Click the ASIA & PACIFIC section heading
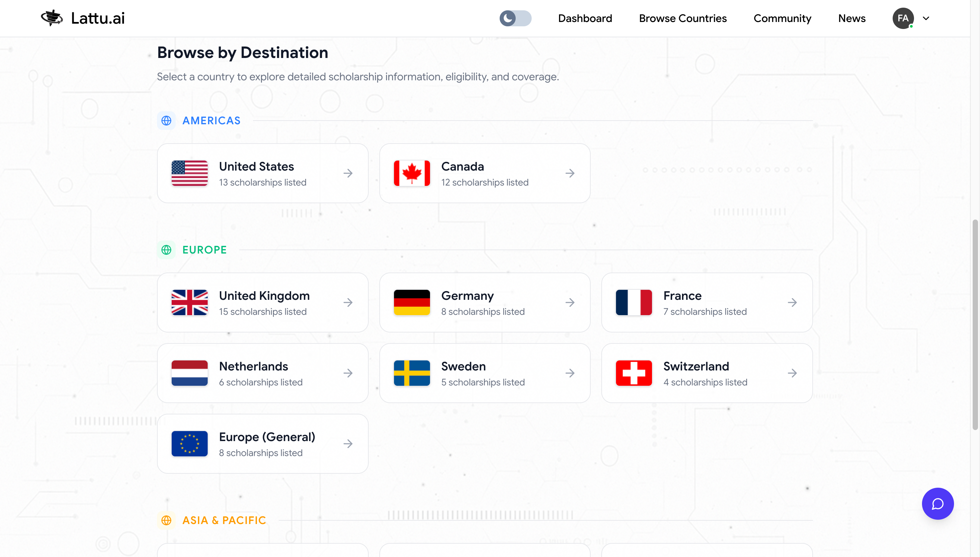The width and height of the screenshot is (980, 557). (224, 520)
